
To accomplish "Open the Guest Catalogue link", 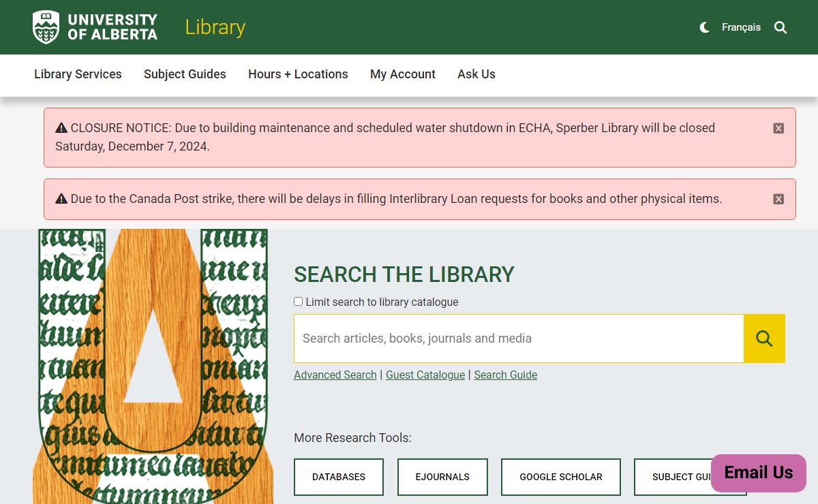I will pyautogui.click(x=425, y=375).
